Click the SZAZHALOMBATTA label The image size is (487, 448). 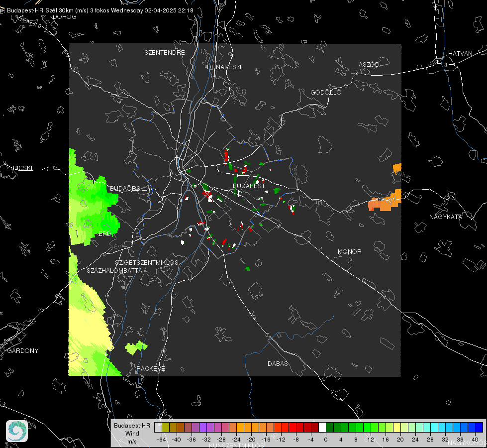point(114,271)
